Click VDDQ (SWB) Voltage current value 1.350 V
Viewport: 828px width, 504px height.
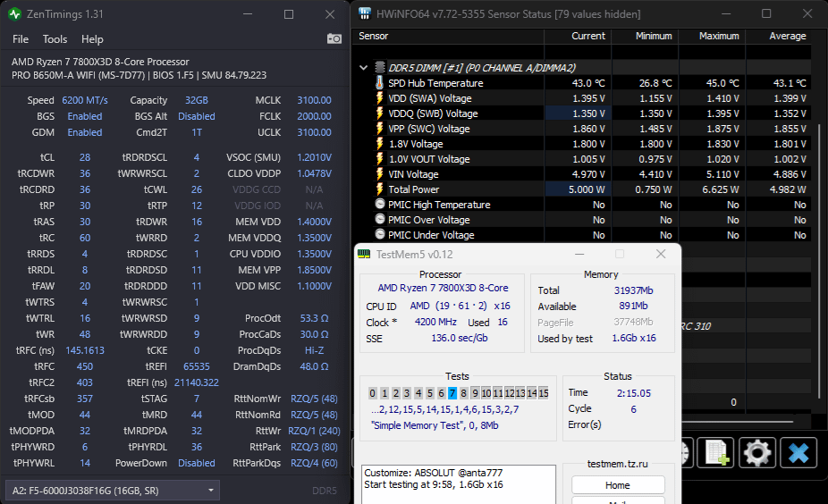[588, 113]
